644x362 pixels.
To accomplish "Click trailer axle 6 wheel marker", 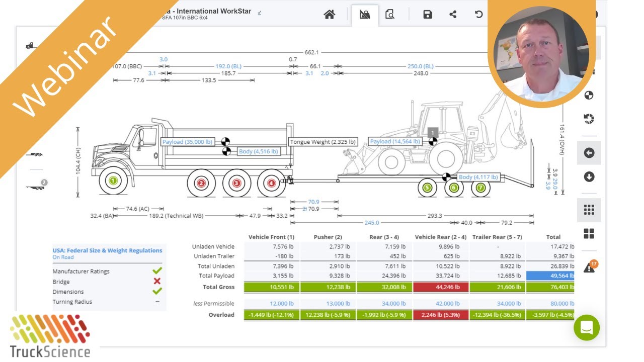I will pos(454,188).
